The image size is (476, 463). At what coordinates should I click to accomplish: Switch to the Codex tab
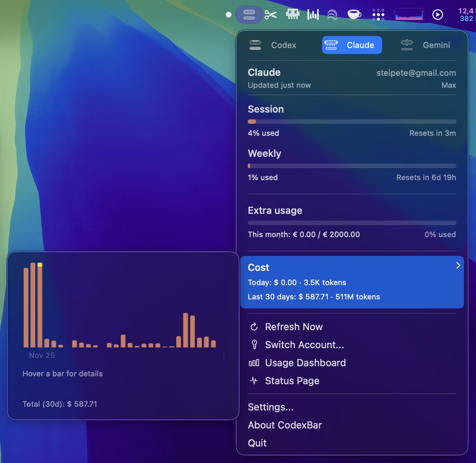[x=273, y=45]
